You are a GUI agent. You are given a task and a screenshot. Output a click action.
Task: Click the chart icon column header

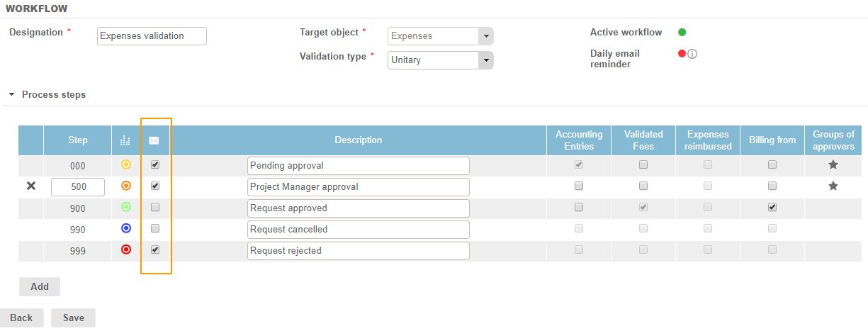point(126,140)
